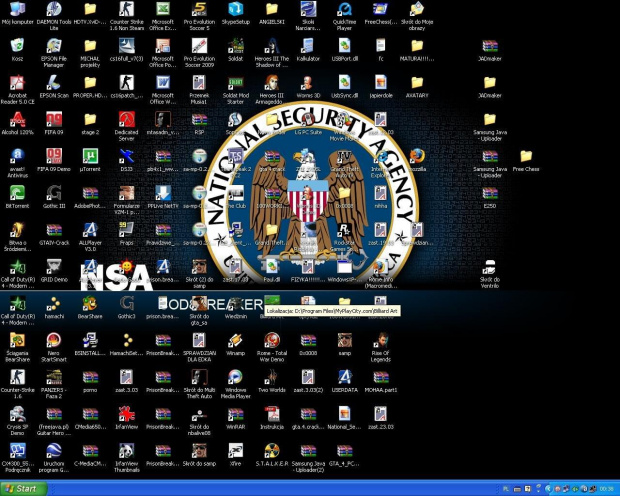Open the Alcohol 120% shortcut
Viewport: 620px width, 496px height.
[x=17, y=119]
